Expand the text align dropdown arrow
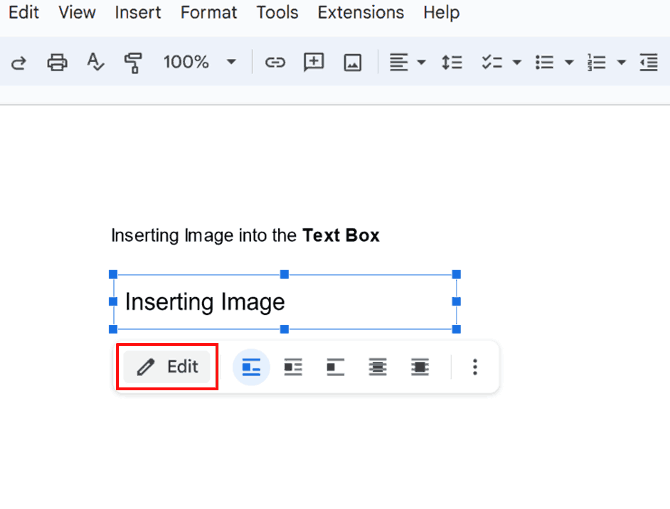The width and height of the screenshot is (670, 509). pyautogui.click(x=421, y=62)
